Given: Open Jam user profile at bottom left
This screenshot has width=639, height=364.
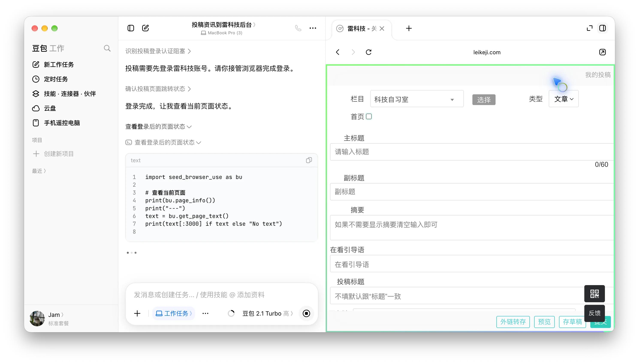Looking at the screenshot, I should 49,319.
